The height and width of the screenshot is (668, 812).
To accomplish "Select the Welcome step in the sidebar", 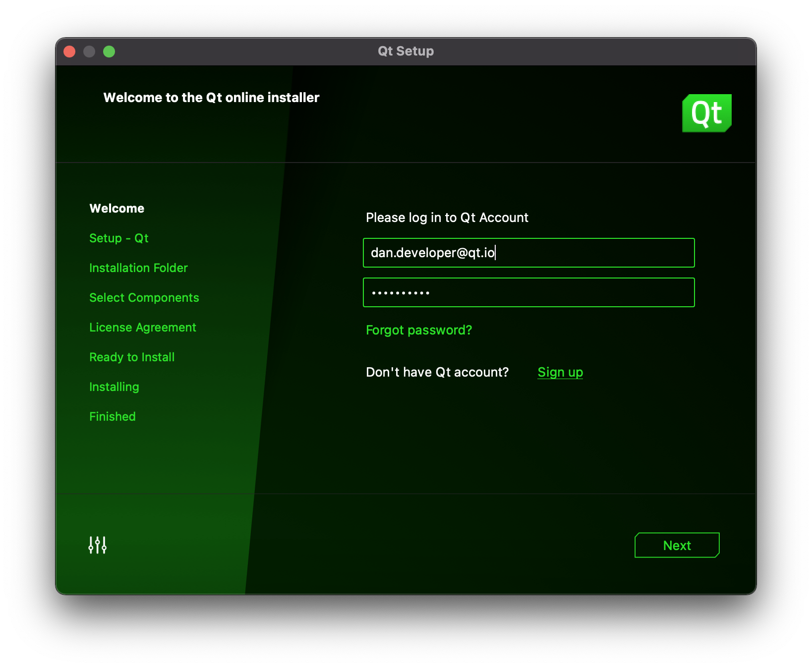I will (116, 209).
